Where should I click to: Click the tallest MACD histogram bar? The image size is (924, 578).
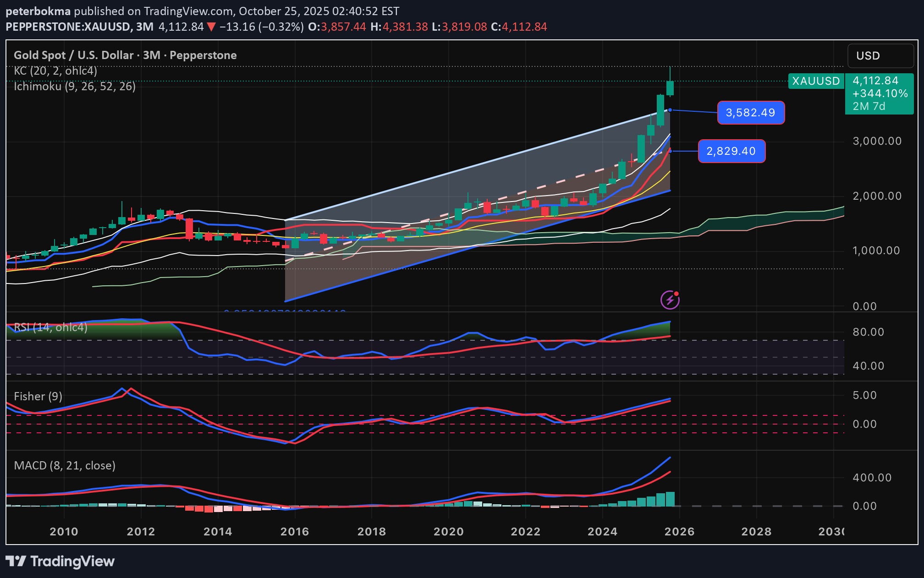click(x=670, y=499)
